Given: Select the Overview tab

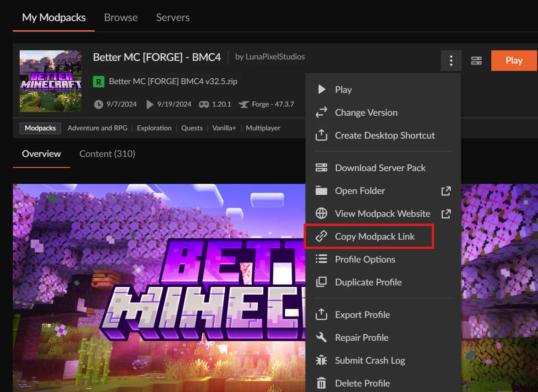Looking at the screenshot, I should coord(41,154).
